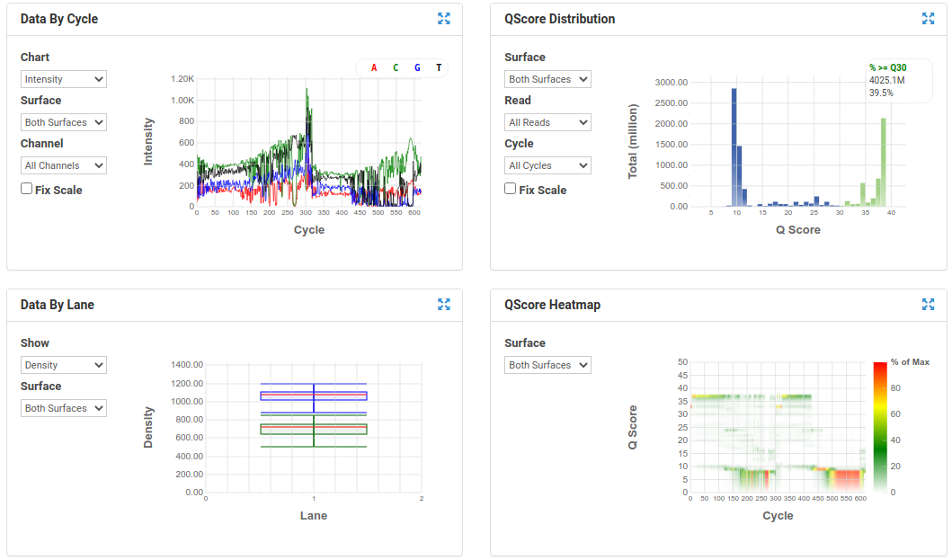Open Surface dropdown in Data By Lane

(64, 408)
